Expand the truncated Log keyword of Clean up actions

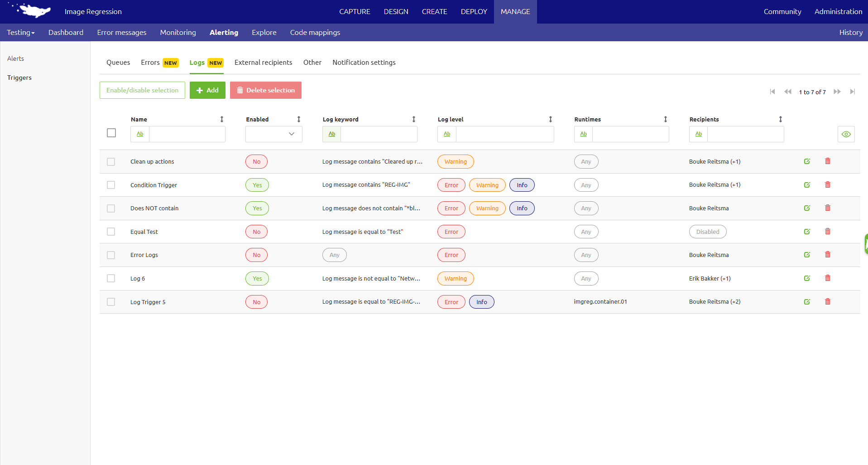(x=372, y=161)
